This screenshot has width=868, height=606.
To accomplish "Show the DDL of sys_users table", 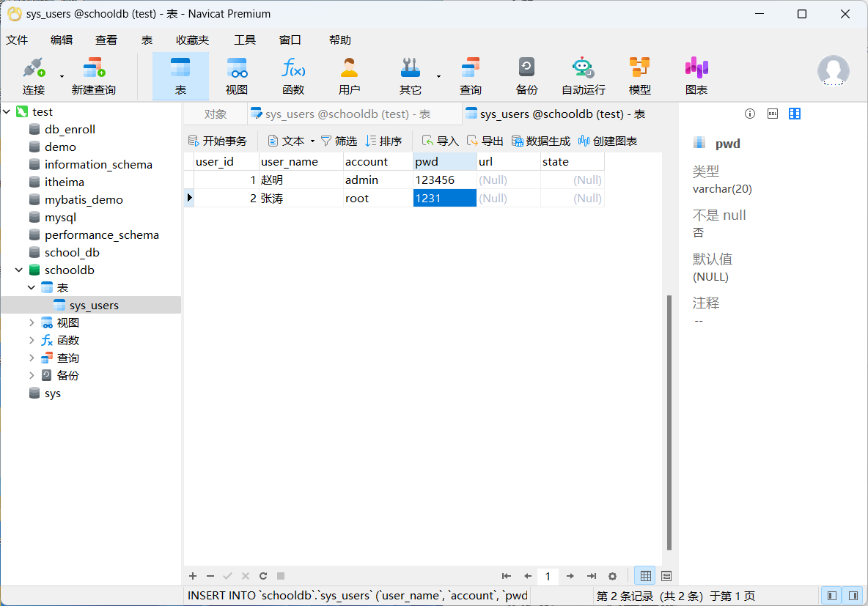I will coord(772,114).
